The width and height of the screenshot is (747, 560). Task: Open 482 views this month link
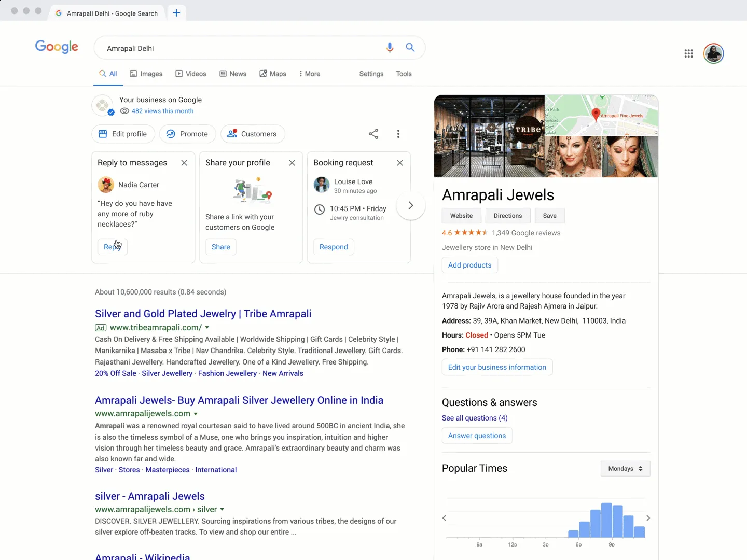(163, 111)
